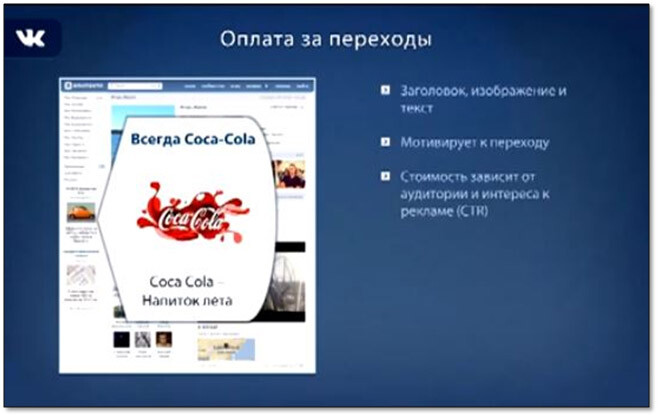The width and height of the screenshot is (658, 416).
Task: Click bullet icon beside "Заголовок, изображение и текст"
Action: click(385, 90)
